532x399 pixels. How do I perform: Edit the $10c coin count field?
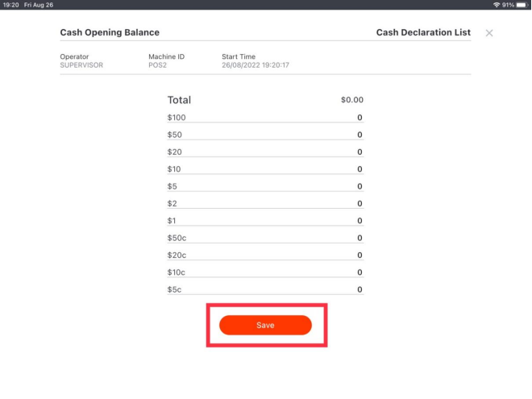coord(265,272)
